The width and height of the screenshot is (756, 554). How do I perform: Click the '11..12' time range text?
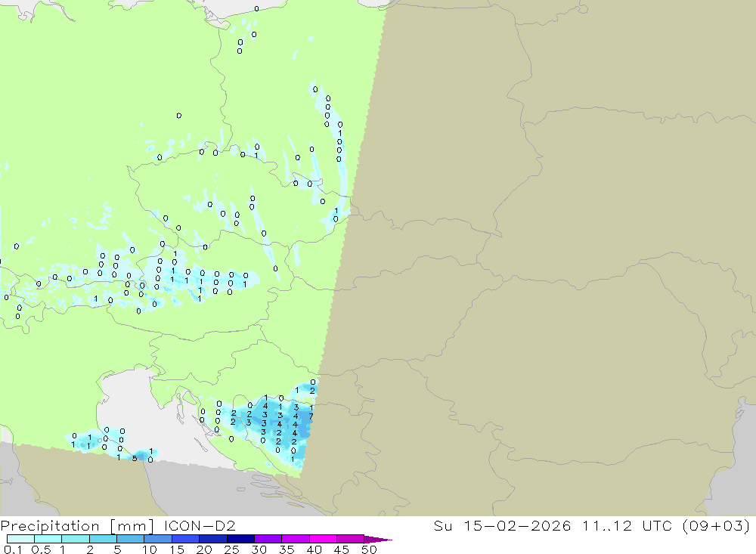(606, 525)
